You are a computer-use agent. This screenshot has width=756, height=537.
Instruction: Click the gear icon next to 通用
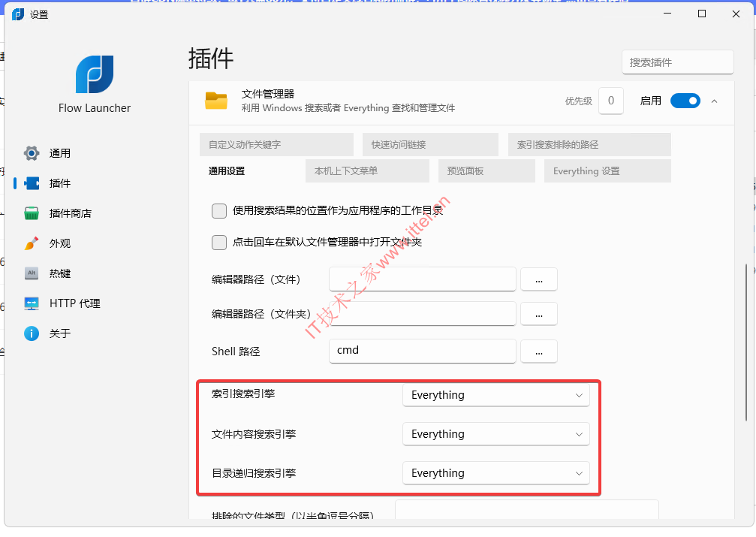tap(32, 153)
